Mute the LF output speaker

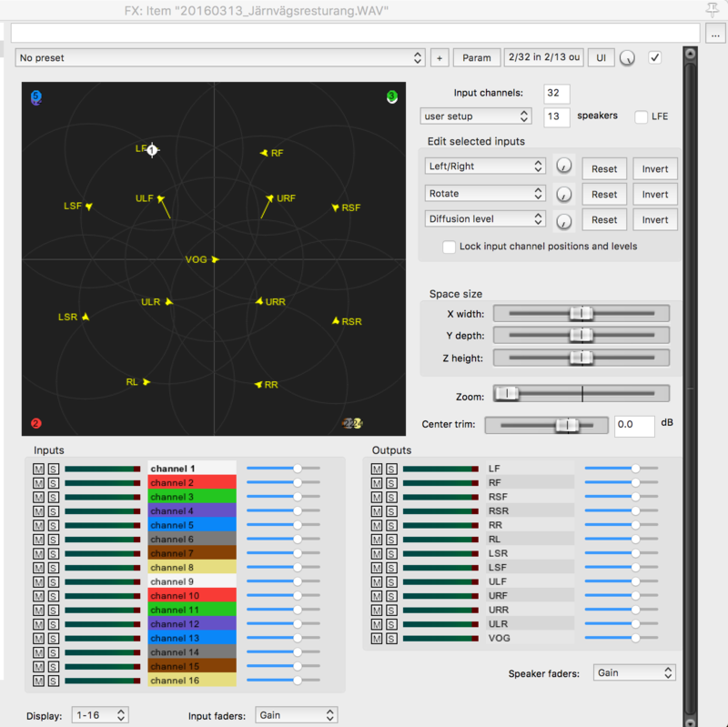click(x=377, y=469)
